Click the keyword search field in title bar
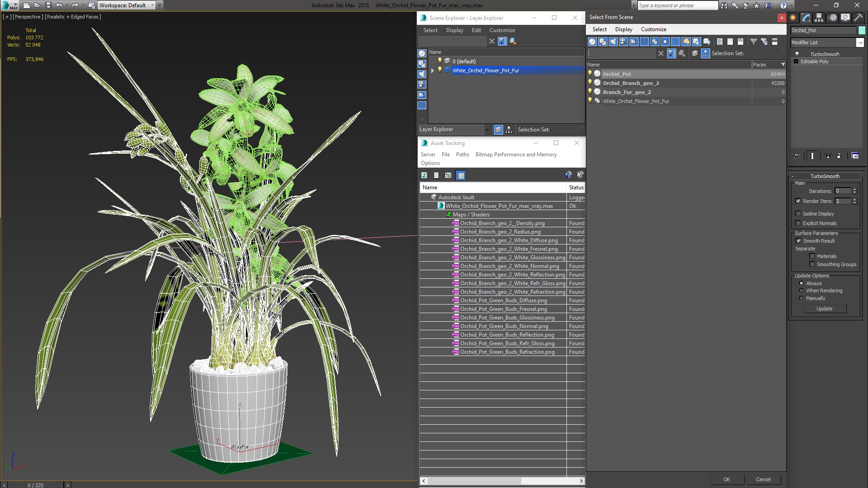 [677, 5]
